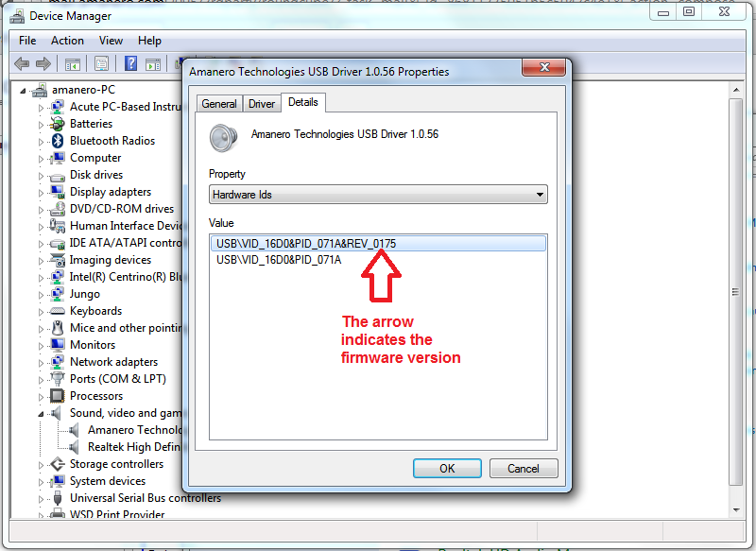
Task: Expand the Batteries node
Action: pos(41,125)
